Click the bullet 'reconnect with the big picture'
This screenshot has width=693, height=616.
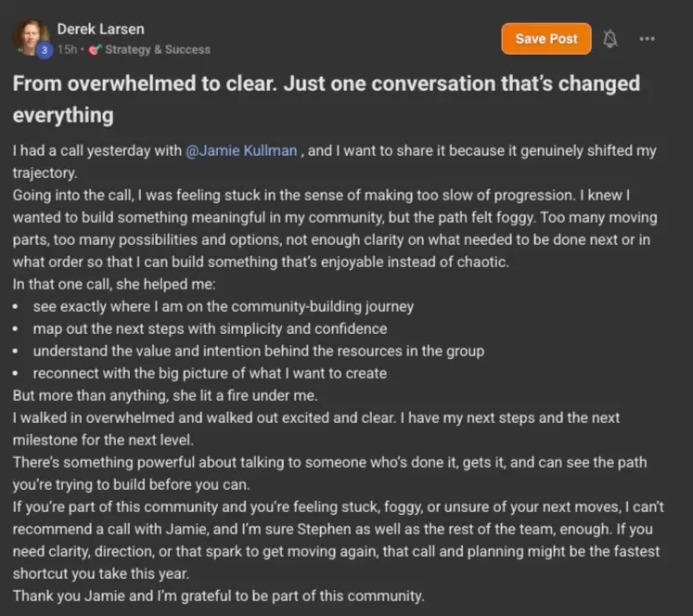[x=210, y=373]
